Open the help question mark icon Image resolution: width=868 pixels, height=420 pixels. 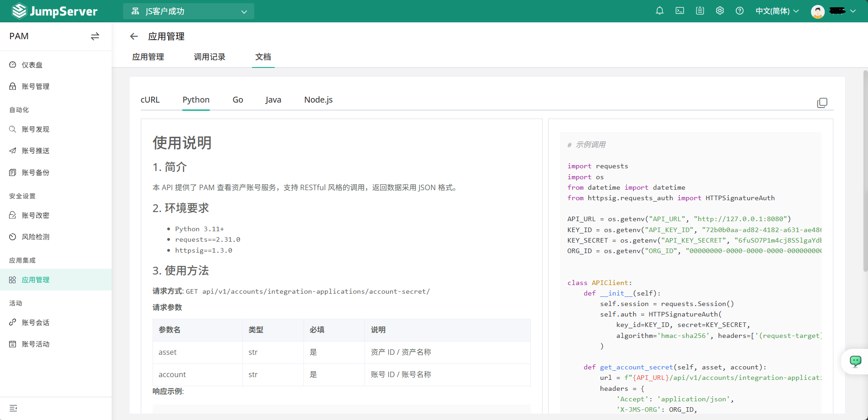pyautogui.click(x=740, y=11)
